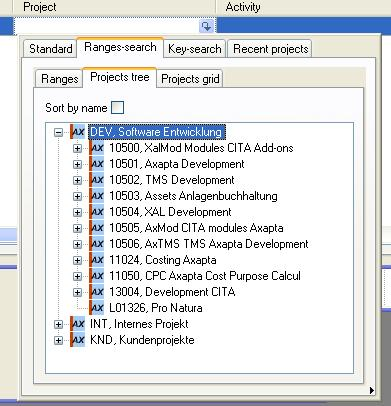391x406 pixels.
Task: Select 10503, Assets Anlagenbuchhaltung row
Action: coord(193,196)
